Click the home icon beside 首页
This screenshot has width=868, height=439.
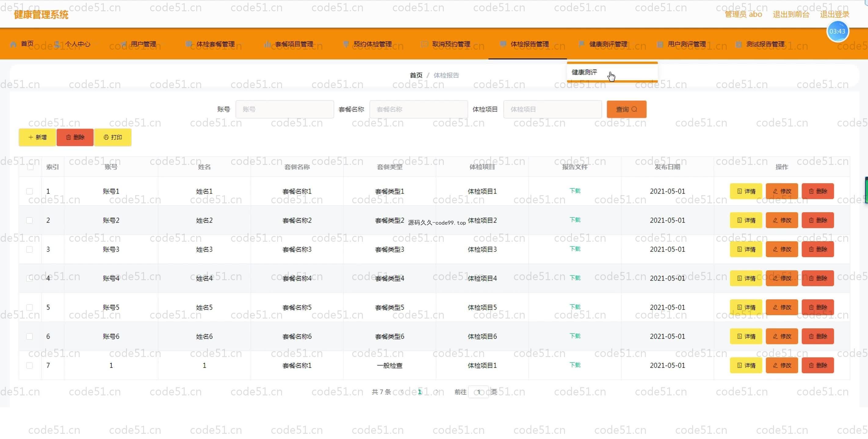click(13, 44)
